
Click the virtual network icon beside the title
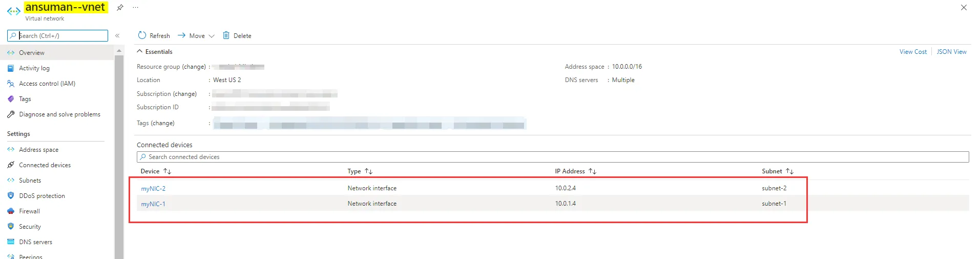coord(13,11)
